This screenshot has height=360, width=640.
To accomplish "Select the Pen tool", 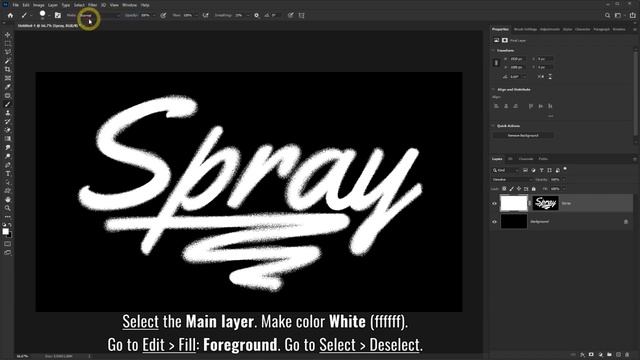I will 7,165.
